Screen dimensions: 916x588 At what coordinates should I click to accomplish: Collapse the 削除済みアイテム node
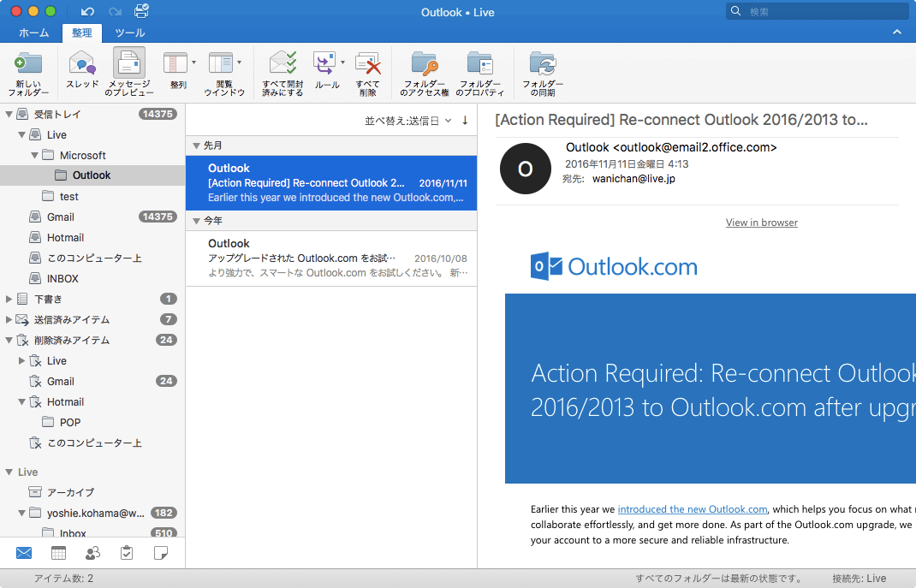point(9,340)
